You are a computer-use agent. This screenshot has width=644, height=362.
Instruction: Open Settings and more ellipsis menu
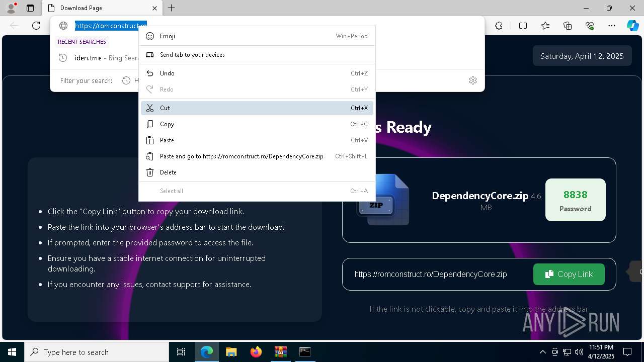click(x=612, y=26)
